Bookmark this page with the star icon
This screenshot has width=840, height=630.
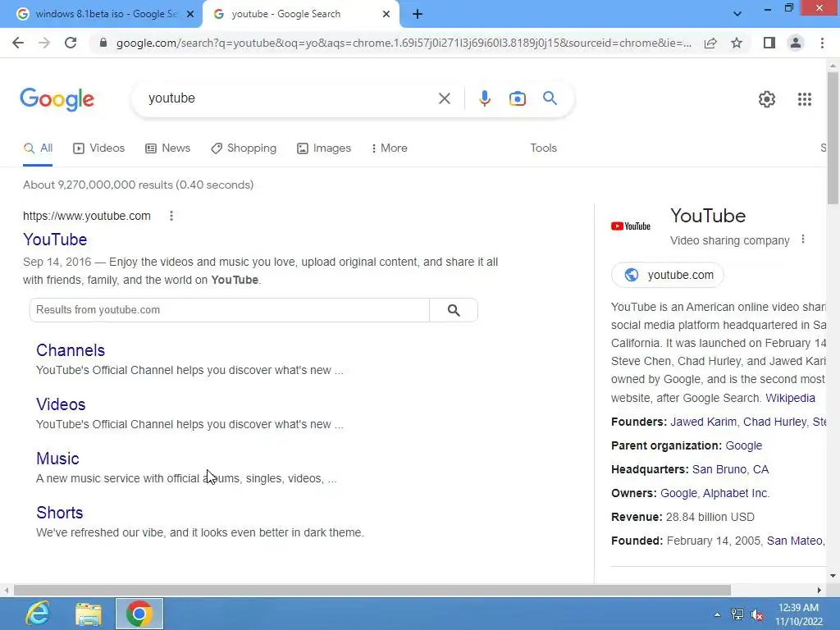(737, 43)
